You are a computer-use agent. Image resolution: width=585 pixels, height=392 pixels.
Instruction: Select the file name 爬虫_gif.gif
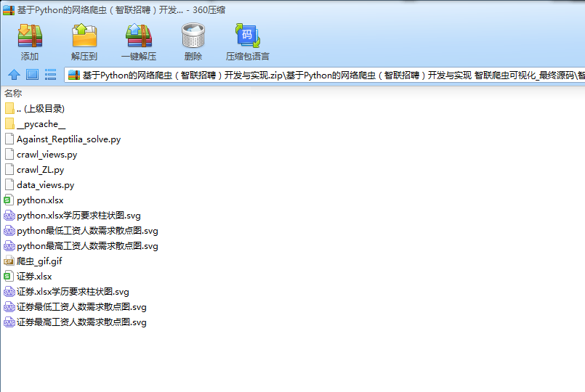coord(39,261)
